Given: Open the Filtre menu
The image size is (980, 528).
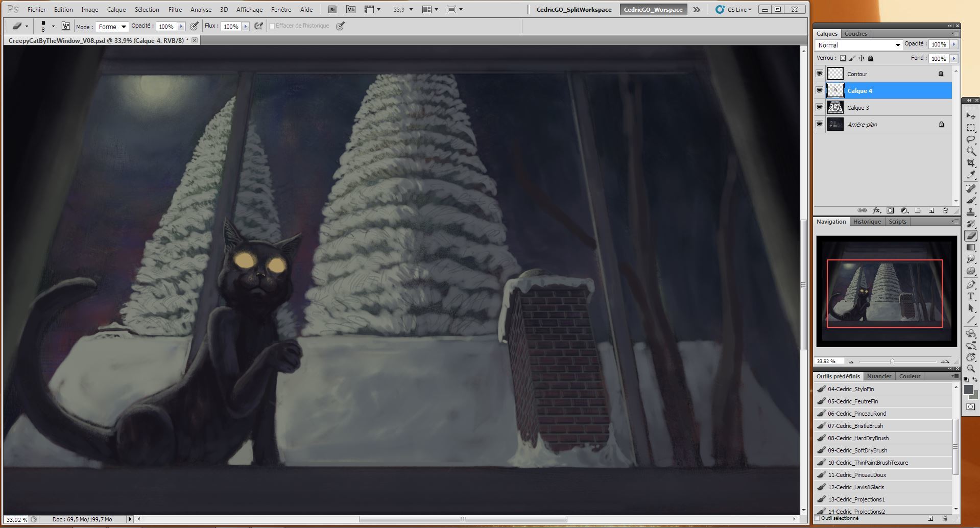Looking at the screenshot, I should point(175,9).
